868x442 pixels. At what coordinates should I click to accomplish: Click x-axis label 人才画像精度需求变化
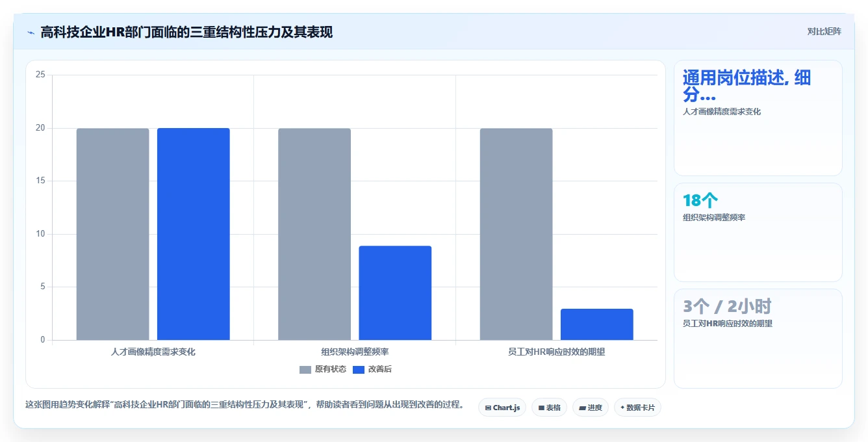[x=153, y=352]
